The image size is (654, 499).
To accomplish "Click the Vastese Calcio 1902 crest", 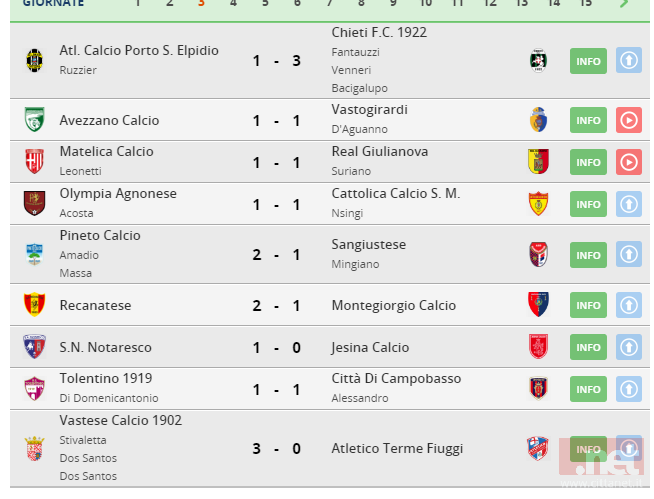I will pos(35,448).
